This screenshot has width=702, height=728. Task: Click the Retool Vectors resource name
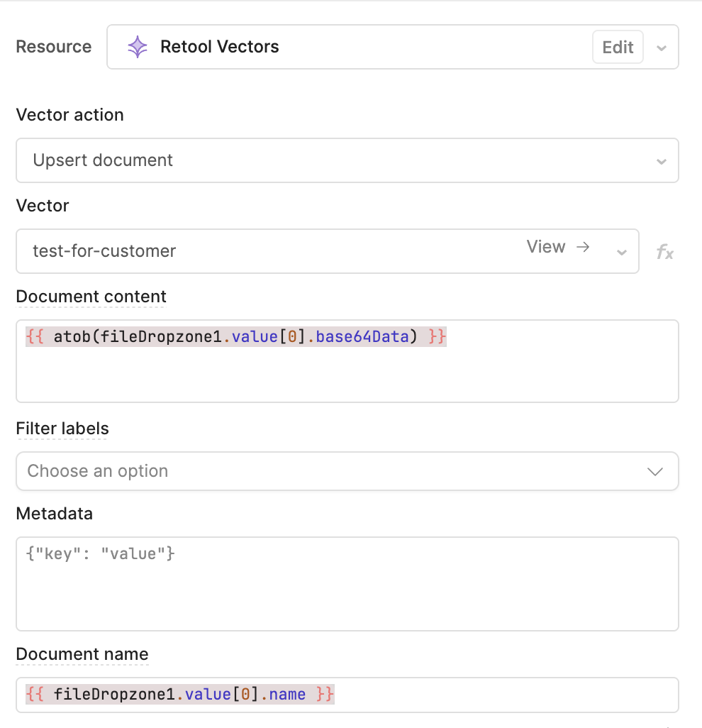coord(219,48)
